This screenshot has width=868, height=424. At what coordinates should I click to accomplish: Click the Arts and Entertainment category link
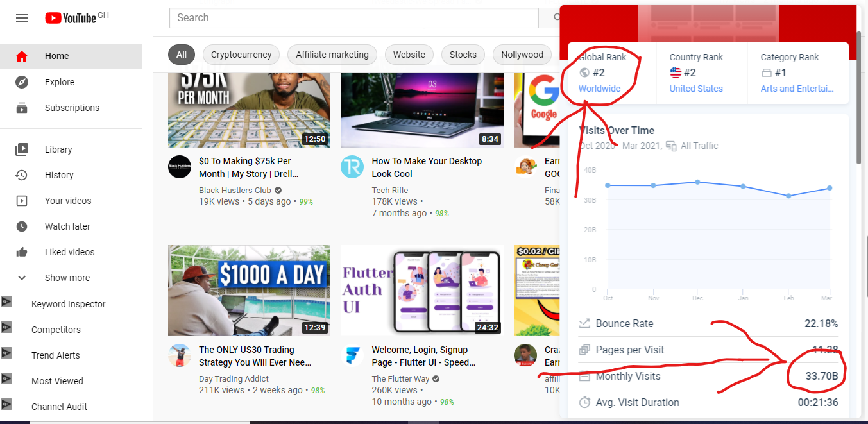tap(797, 89)
